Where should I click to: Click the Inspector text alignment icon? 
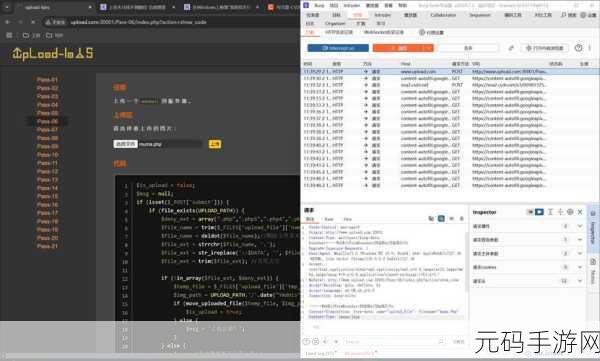(x=550, y=212)
